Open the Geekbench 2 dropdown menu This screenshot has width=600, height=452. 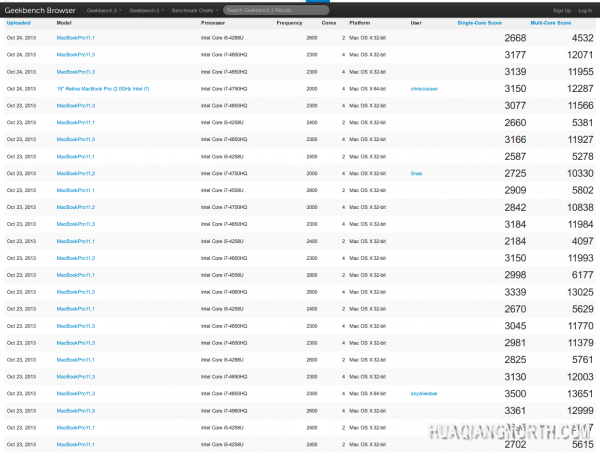coord(146,10)
